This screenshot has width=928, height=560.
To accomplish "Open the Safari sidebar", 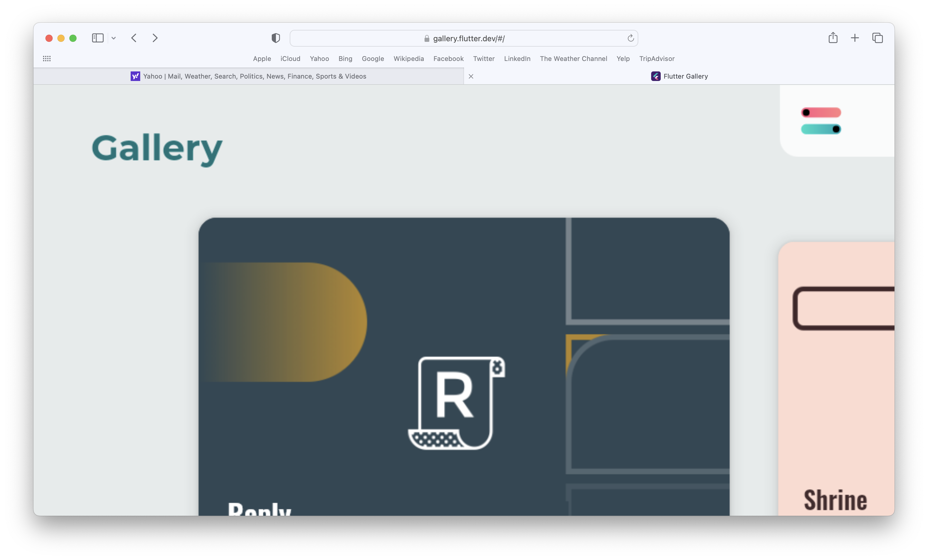I will coord(97,38).
